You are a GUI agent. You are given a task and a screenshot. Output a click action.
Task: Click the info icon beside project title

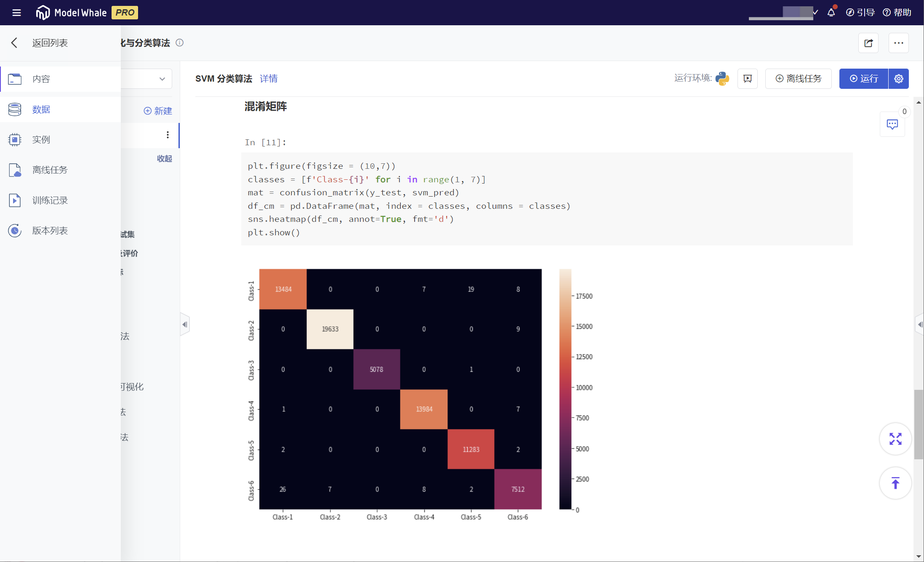point(180,43)
